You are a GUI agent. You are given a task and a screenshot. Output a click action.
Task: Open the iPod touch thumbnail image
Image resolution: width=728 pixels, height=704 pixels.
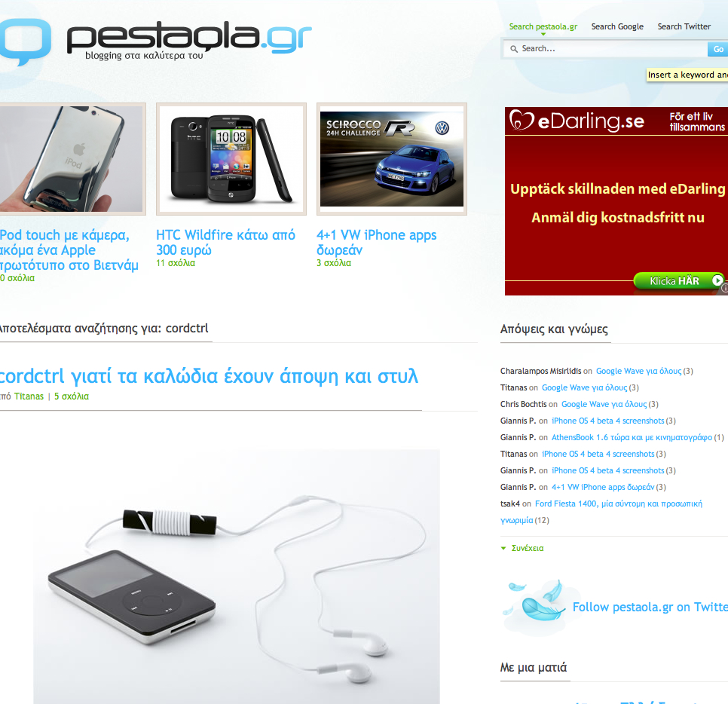pyautogui.click(x=72, y=159)
